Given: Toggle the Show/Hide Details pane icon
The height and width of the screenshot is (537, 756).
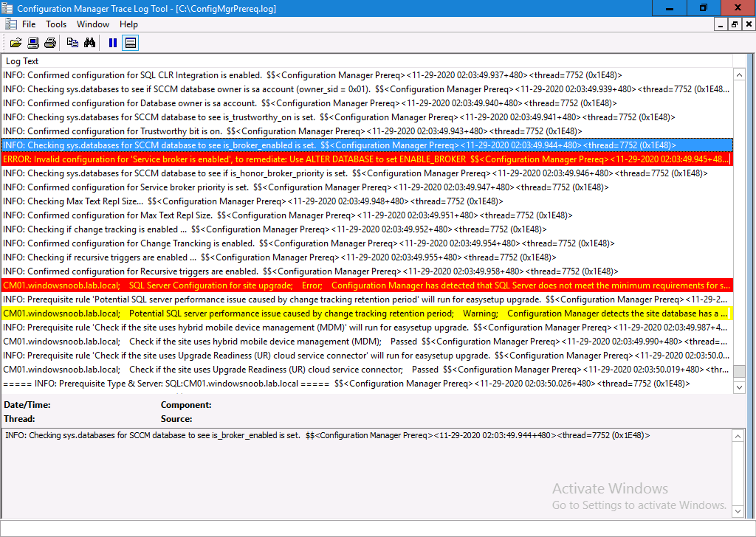Looking at the screenshot, I should click(x=130, y=43).
